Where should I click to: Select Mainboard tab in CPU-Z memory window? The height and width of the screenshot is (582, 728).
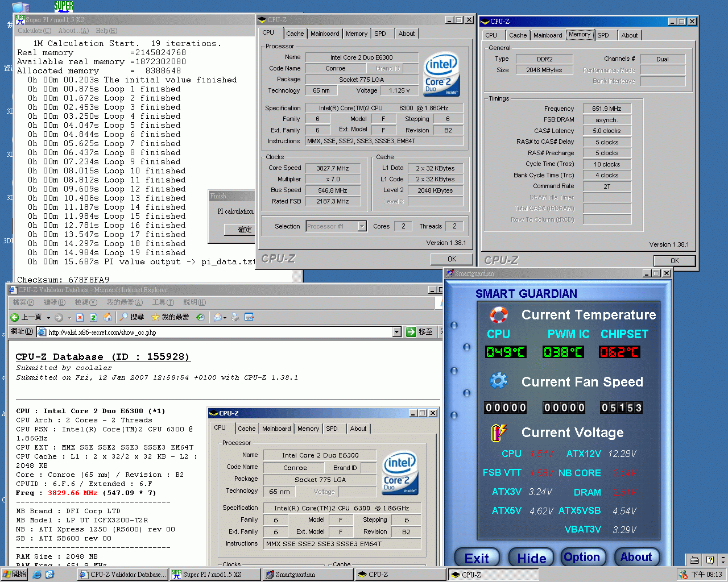[x=547, y=35]
